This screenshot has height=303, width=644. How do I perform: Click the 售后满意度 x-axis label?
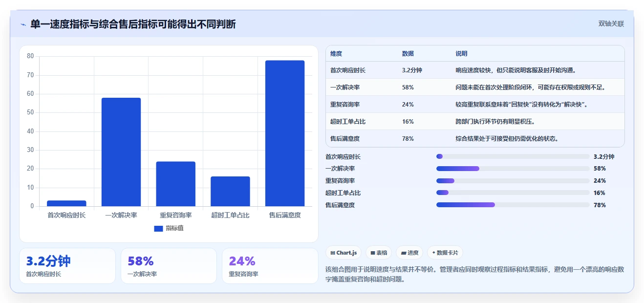(285, 215)
